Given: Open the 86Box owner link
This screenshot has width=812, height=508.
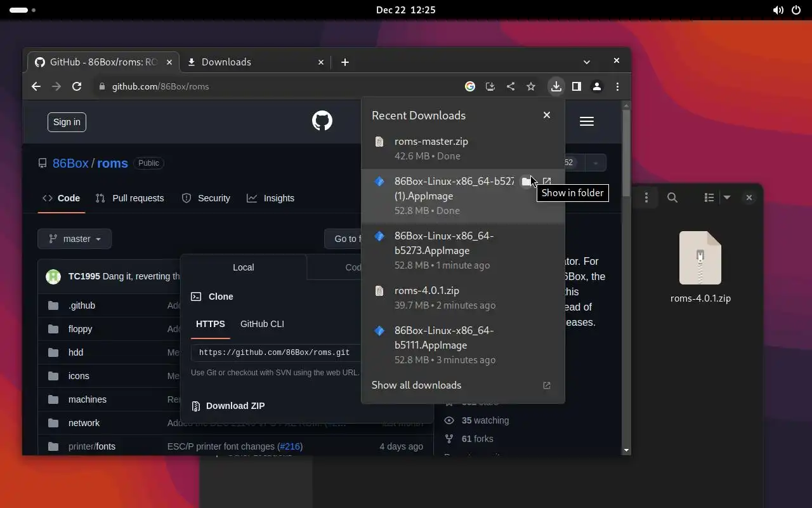Looking at the screenshot, I should click(70, 163).
